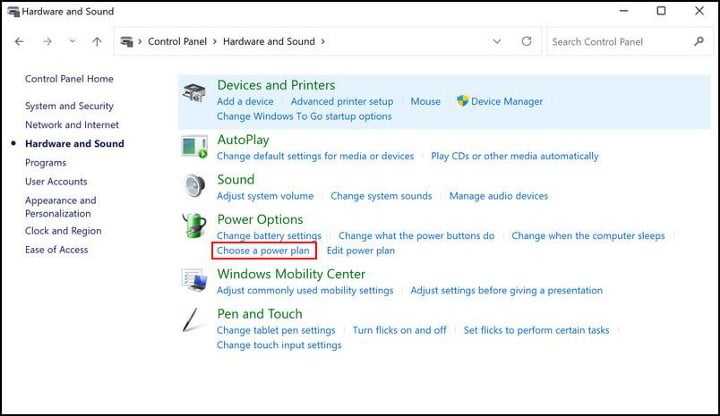Open the Devices and Printers icon
The image size is (720, 416).
point(194,92)
